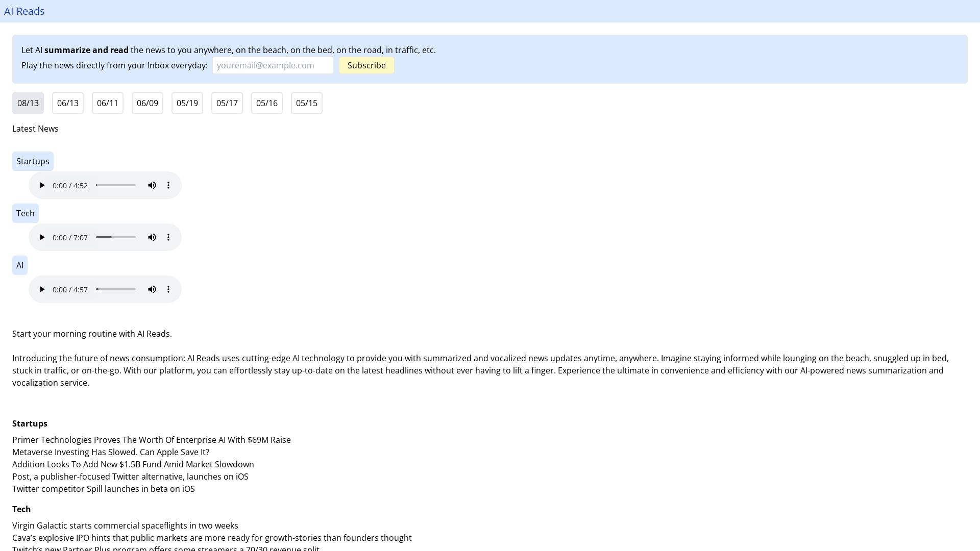Open Virgin Galactic commercial spaceflights headline
The width and height of the screenshot is (980, 551).
pyautogui.click(x=125, y=526)
